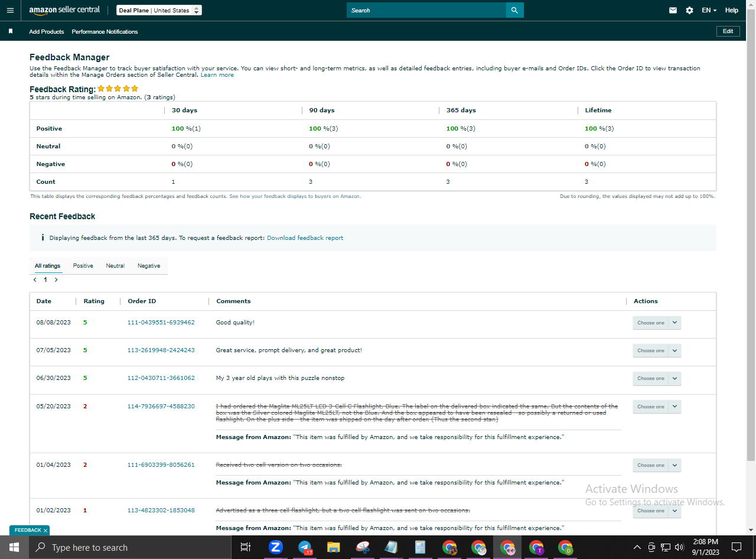Open Choose one dropdown for 05/20/2023 feedback
The height and width of the screenshot is (559, 756).
point(657,407)
